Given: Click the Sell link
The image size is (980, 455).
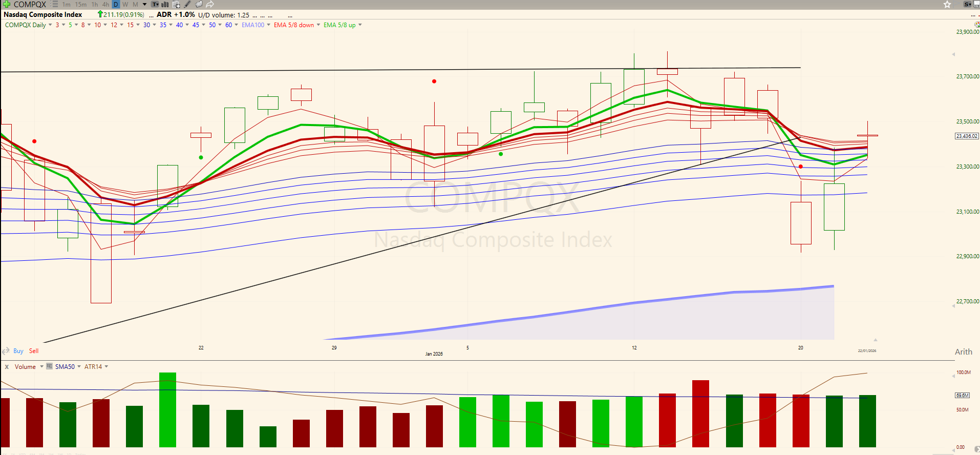Looking at the screenshot, I should coord(34,351).
